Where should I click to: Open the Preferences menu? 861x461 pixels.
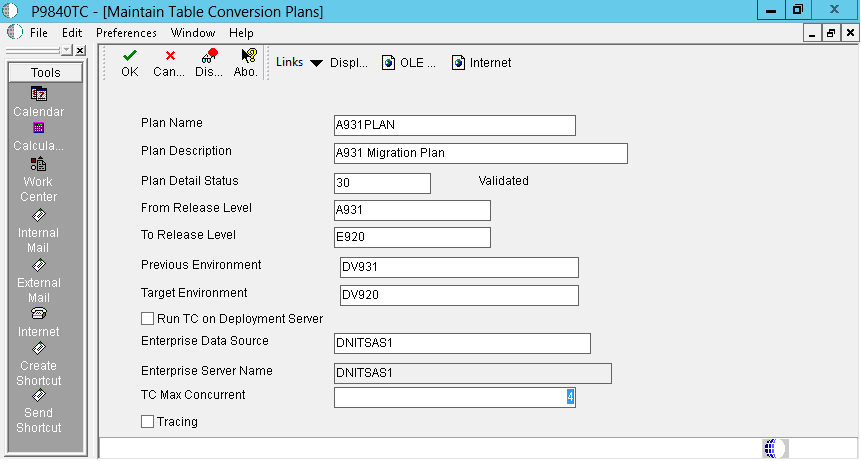[x=126, y=33]
